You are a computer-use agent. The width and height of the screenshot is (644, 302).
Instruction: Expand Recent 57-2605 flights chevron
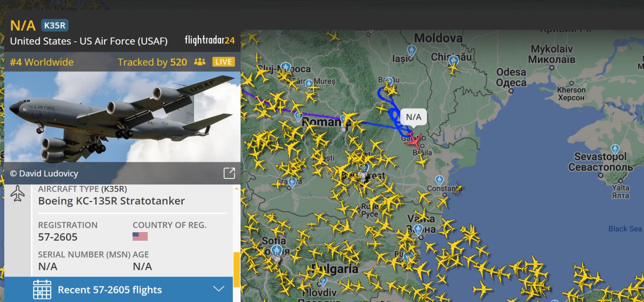218,289
